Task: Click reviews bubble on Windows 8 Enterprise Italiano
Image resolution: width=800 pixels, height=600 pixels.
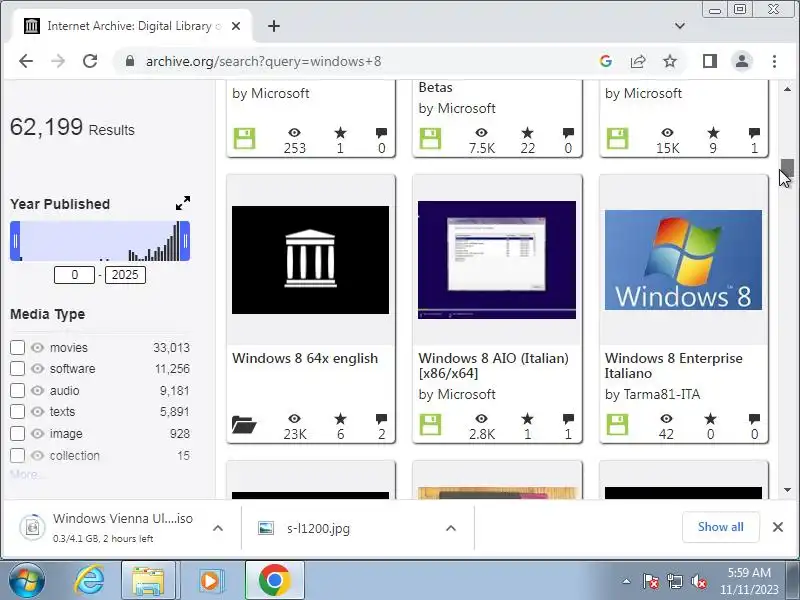Action: coord(754,419)
